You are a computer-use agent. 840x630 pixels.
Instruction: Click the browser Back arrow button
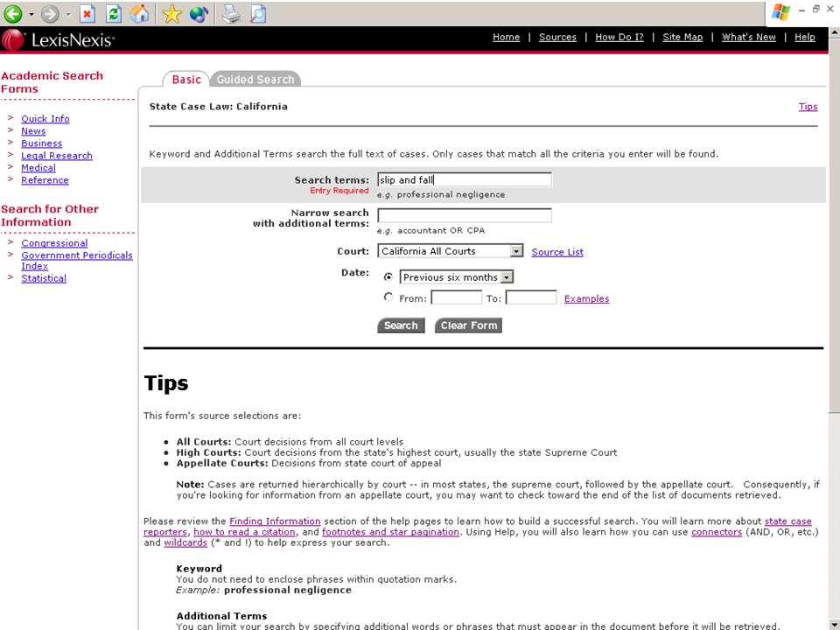tap(12, 14)
